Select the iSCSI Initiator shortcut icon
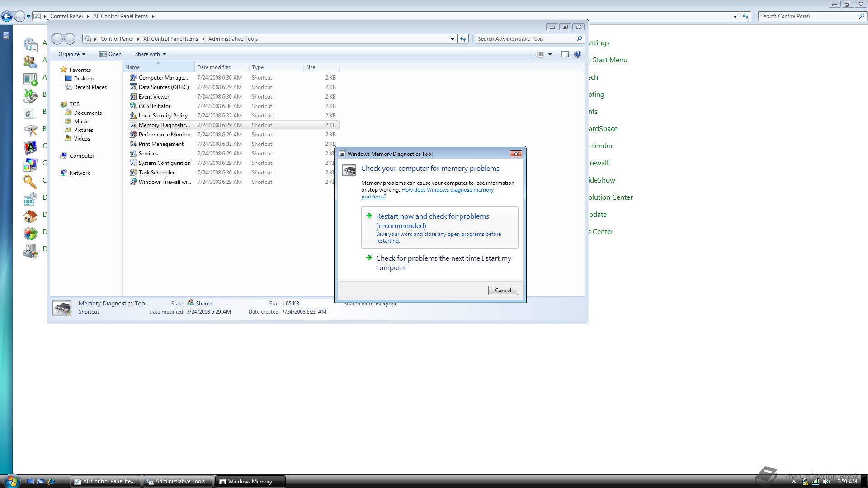 (x=133, y=106)
